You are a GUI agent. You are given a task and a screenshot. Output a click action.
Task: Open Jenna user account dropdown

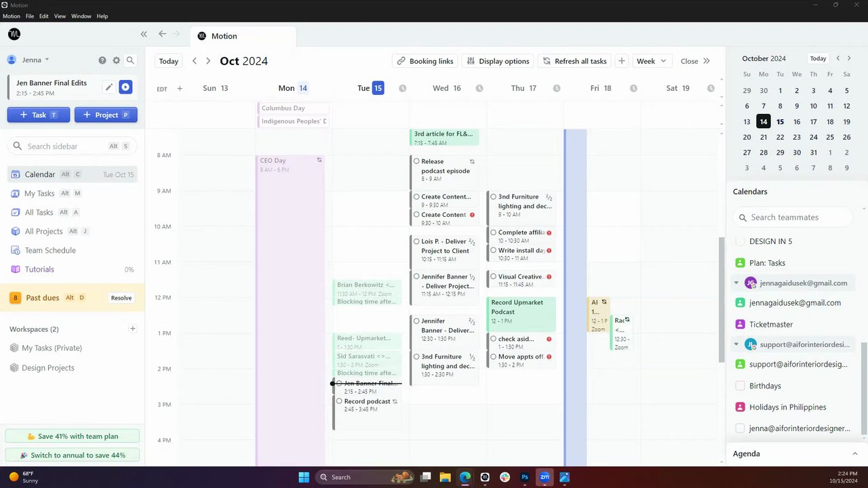(28, 60)
